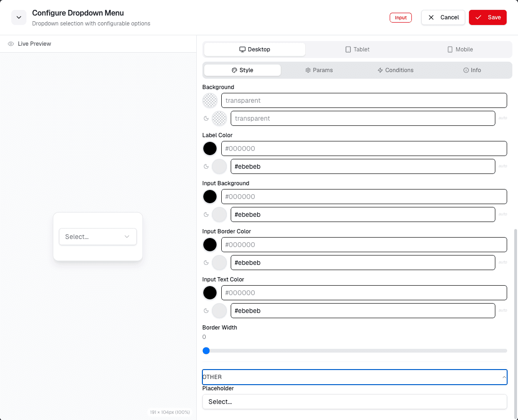Click the moon icon beside Label Color dark value

coord(206,166)
